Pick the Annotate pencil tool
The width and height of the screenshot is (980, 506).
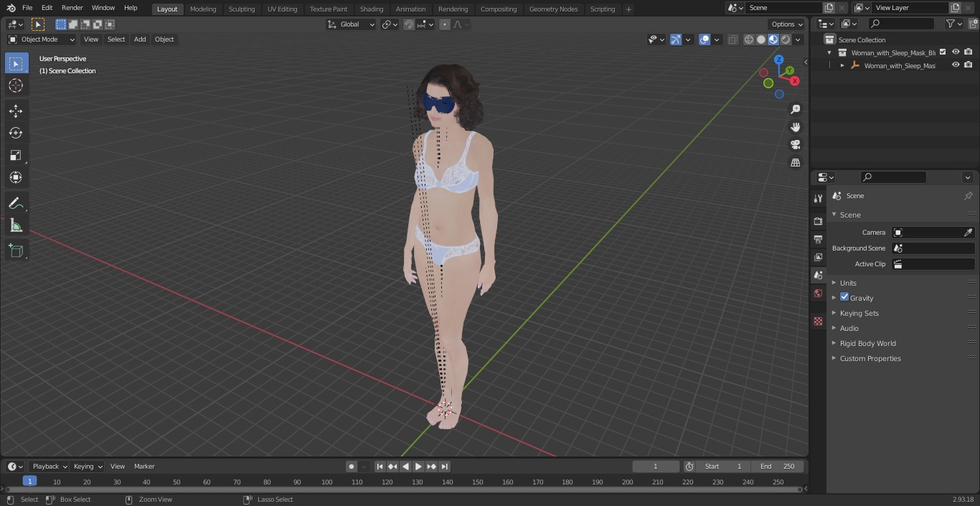(16, 204)
